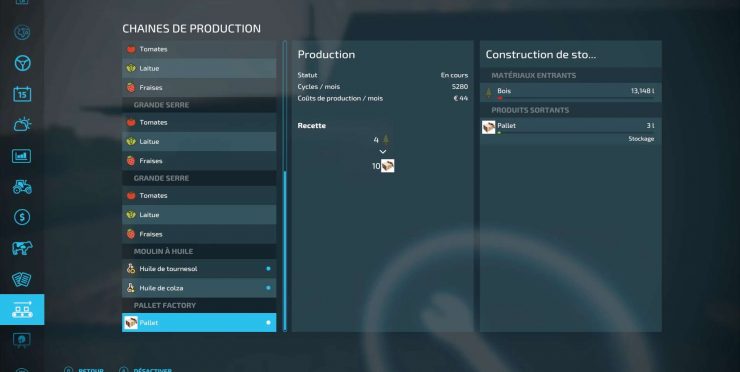740x372 pixels.
Task: Select the steering wheel sidebar icon
Action: tap(22, 63)
